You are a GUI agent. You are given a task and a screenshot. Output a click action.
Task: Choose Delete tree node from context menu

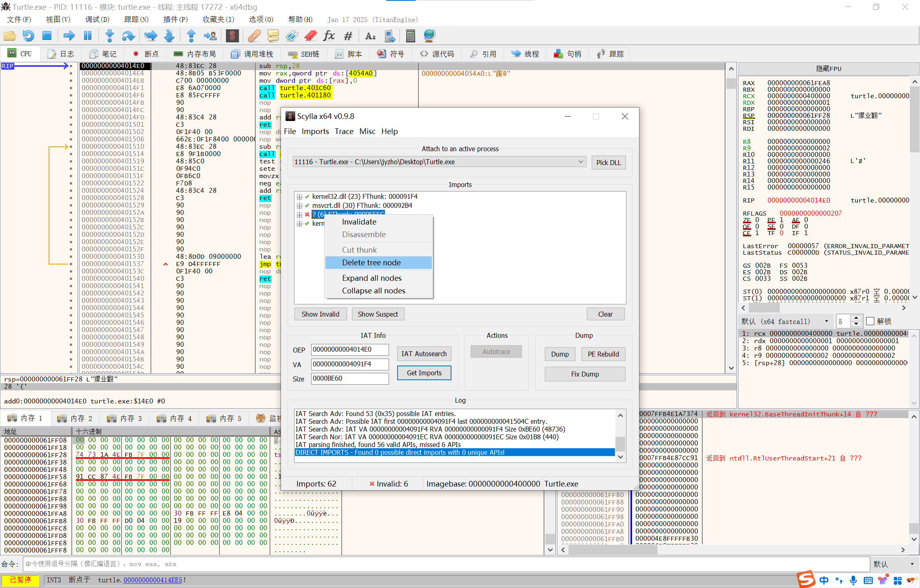[x=371, y=262]
